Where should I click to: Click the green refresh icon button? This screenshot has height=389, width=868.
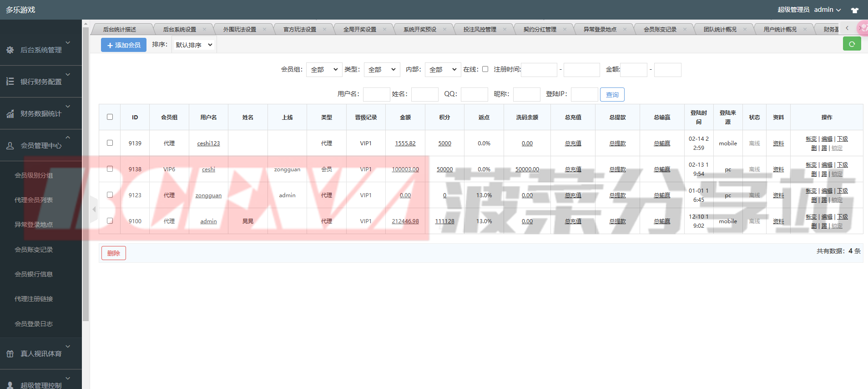coord(852,44)
